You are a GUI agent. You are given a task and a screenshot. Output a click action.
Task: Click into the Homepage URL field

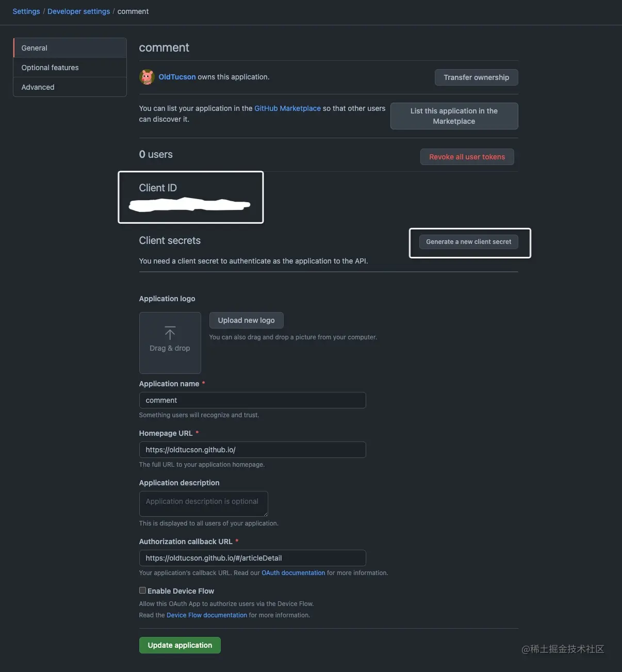click(x=252, y=450)
